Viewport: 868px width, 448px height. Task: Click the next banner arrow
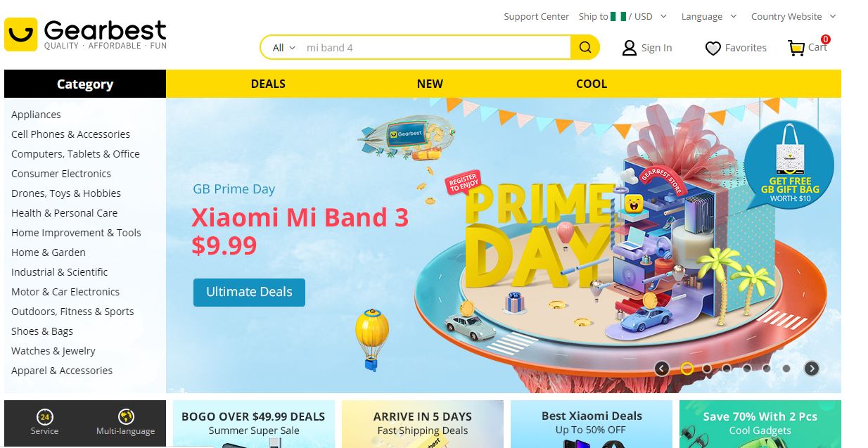coord(810,367)
